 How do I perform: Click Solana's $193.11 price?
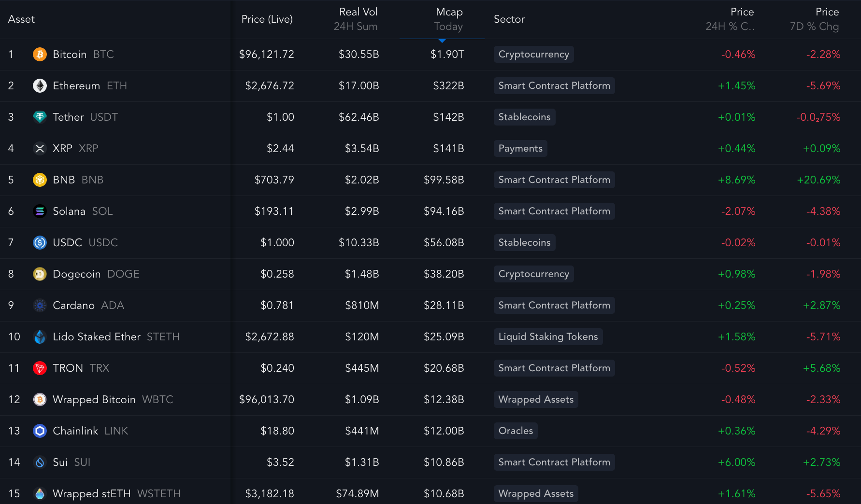click(274, 211)
